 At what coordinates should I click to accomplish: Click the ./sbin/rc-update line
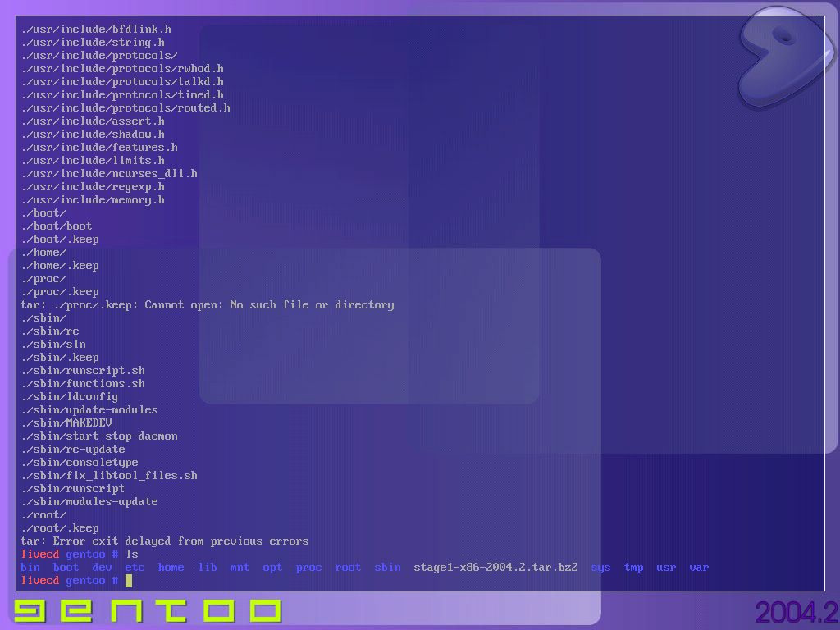pyautogui.click(x=73, y=450)
